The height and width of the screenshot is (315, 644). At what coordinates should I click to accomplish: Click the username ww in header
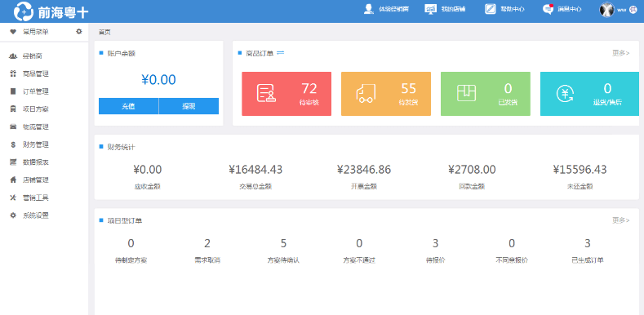pyautogui.click(x=621, y=10)
